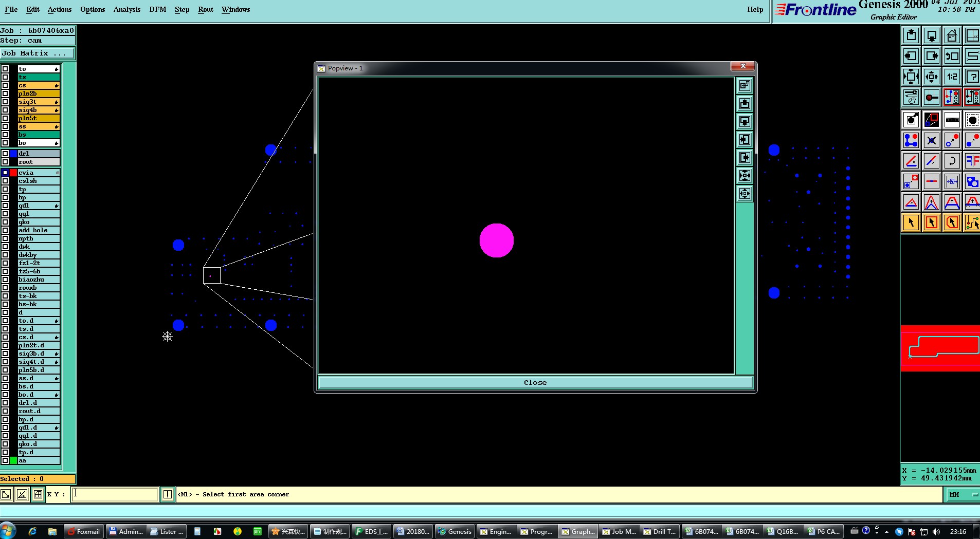Click Popview zoom in icon

745,176
